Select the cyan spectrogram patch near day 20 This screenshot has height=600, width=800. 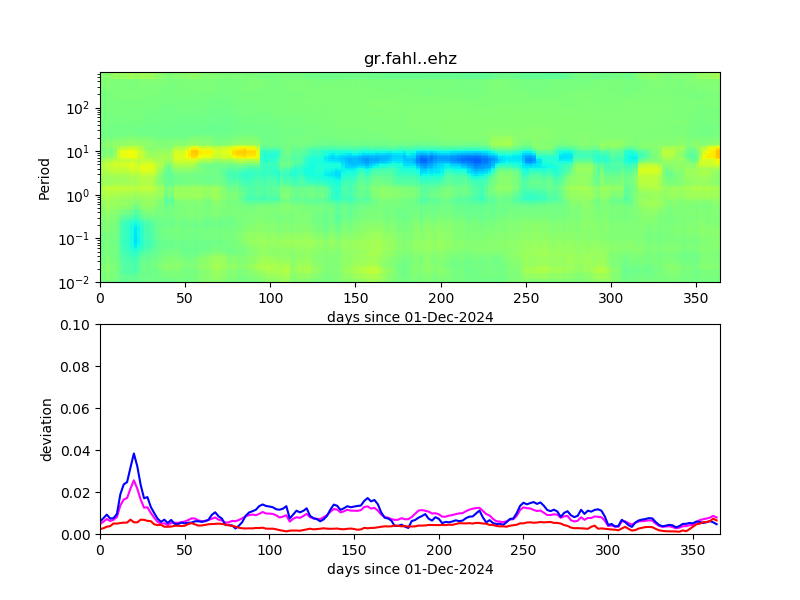click(134, 237)
